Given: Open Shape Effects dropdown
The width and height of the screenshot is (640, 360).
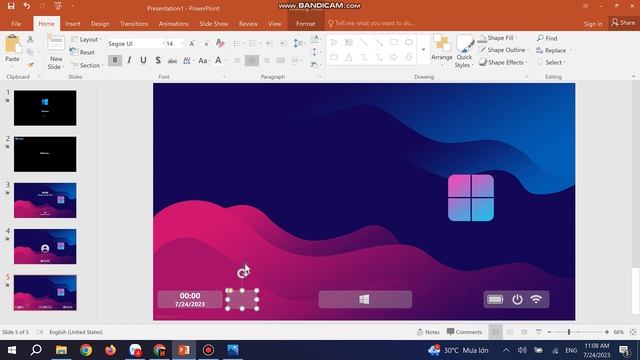Looking at the screenshot, I should (x=503, y=62).
